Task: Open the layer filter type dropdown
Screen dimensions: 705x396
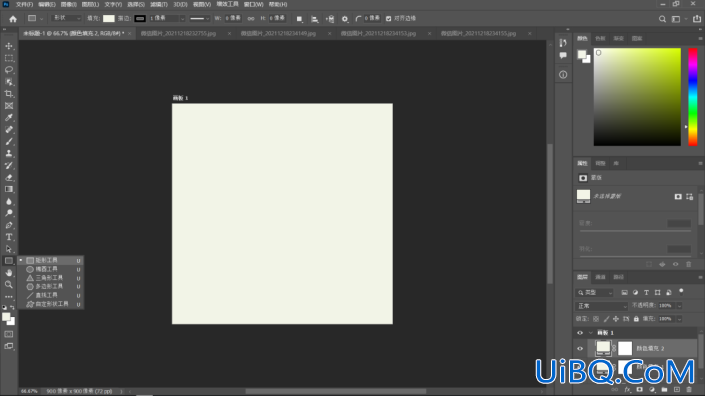Action: point(594,293)
